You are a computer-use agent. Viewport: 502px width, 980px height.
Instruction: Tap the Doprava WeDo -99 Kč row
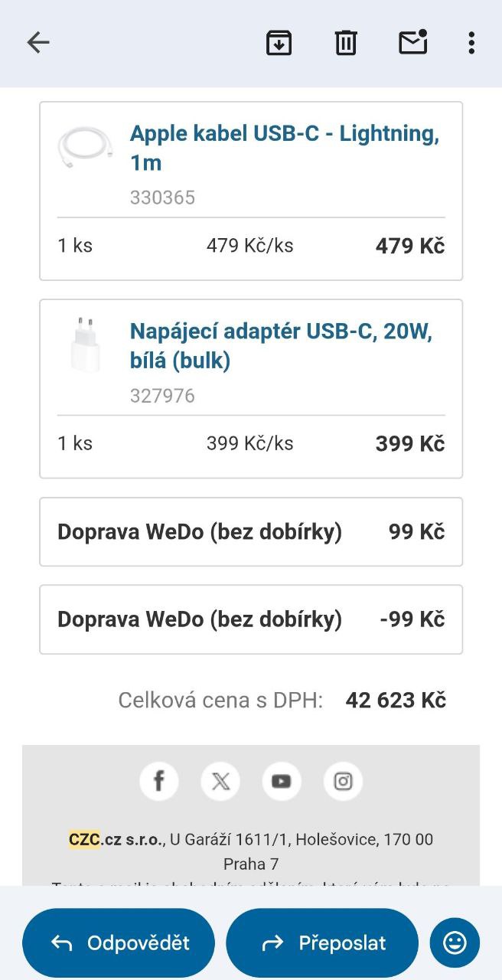coord(251,619)
